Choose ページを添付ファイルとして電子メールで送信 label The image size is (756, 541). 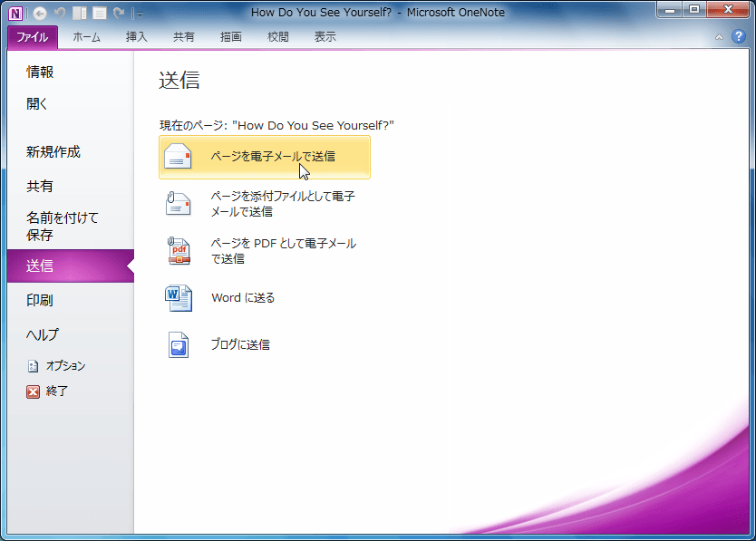point(283,204)
